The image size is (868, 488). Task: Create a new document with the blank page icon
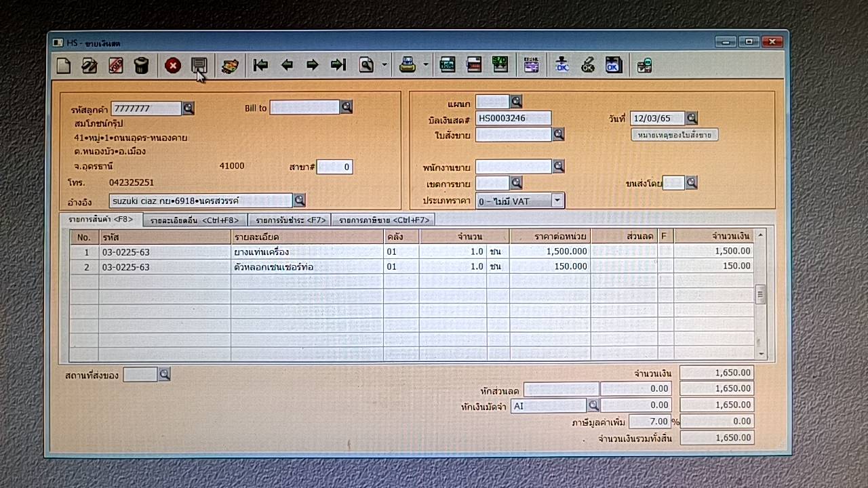pos(64,66)
